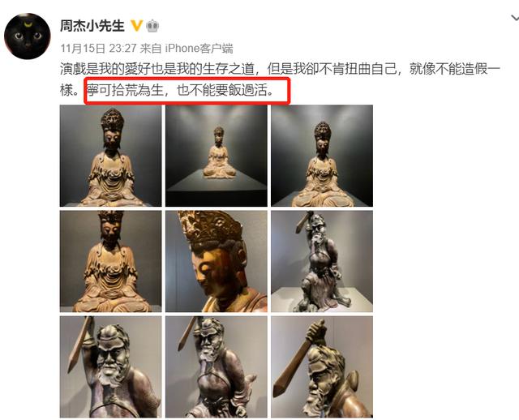Open the iPhone客户端 source link
This screenshot has height=420, width=519.
tap(199, 49)
